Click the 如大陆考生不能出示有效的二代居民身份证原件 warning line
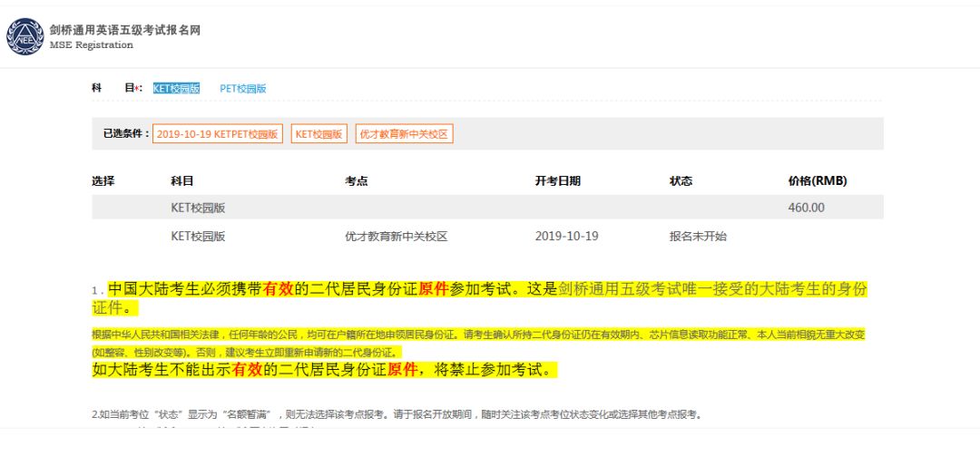 (324, 370)
